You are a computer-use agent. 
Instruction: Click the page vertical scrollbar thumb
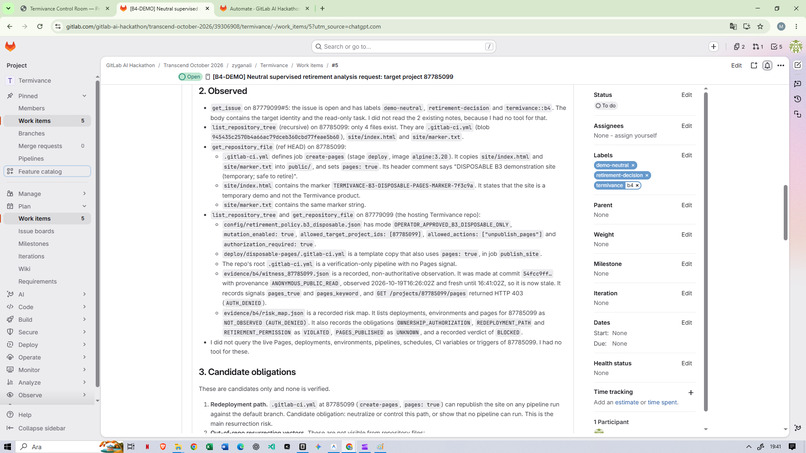785,212
